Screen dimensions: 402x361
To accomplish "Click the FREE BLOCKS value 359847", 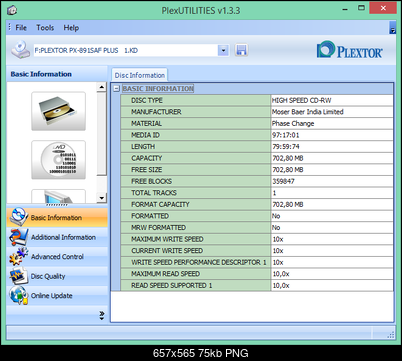I will (283, 181).
